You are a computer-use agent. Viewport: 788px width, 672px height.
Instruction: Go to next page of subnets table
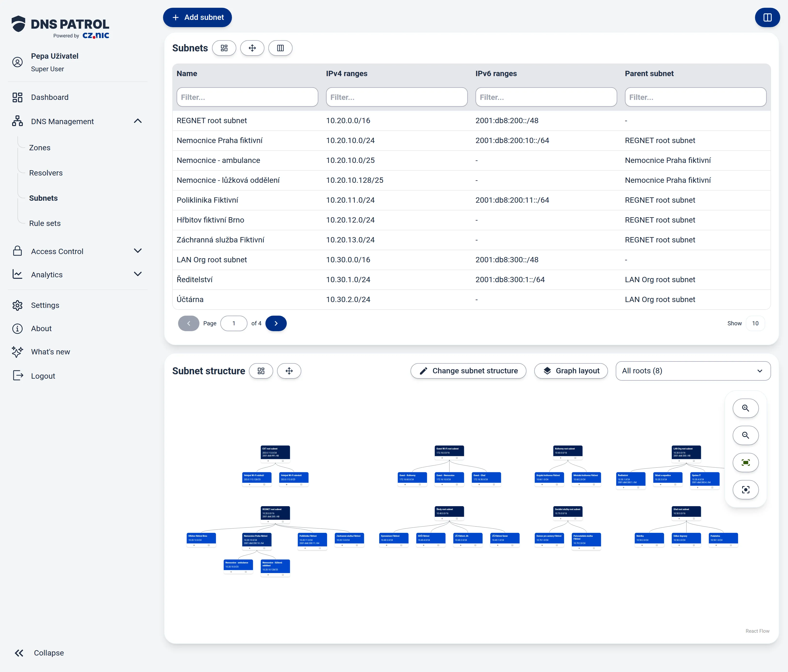coord(276,323)
